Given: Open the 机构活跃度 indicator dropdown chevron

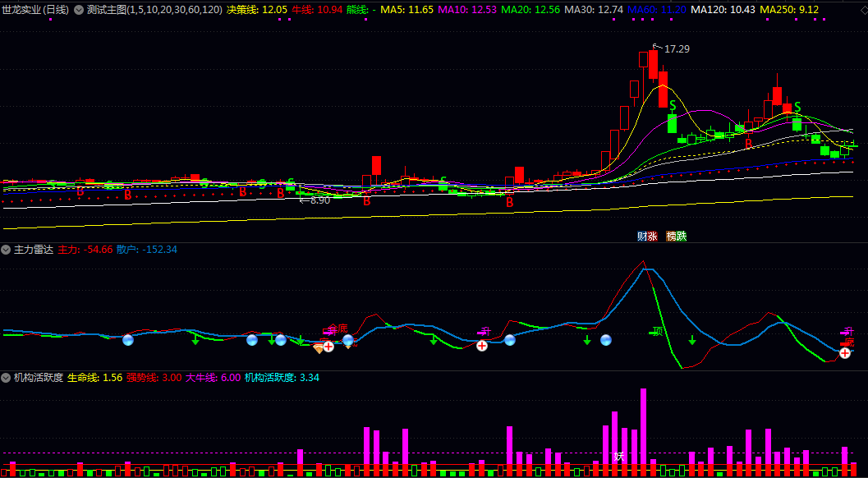Looking at the screenshot, I should coord(6,378).
